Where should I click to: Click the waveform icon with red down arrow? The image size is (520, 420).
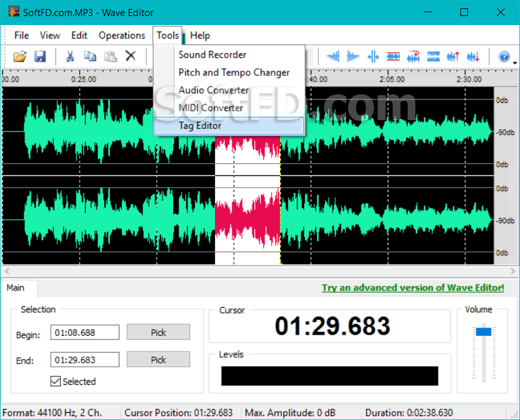pos(473,57)
